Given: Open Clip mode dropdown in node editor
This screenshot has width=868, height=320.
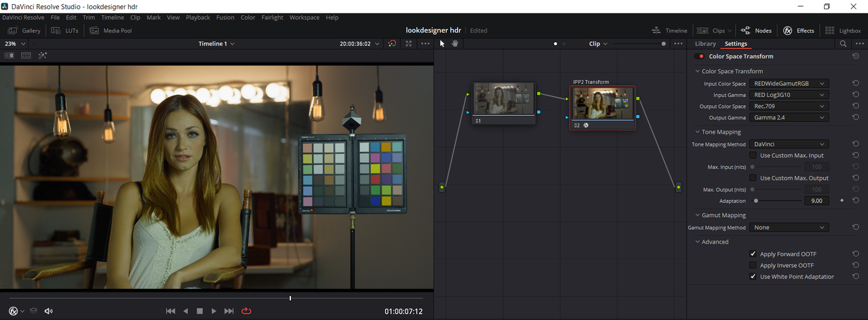Looking at the screenshot, I should [598, 43].
